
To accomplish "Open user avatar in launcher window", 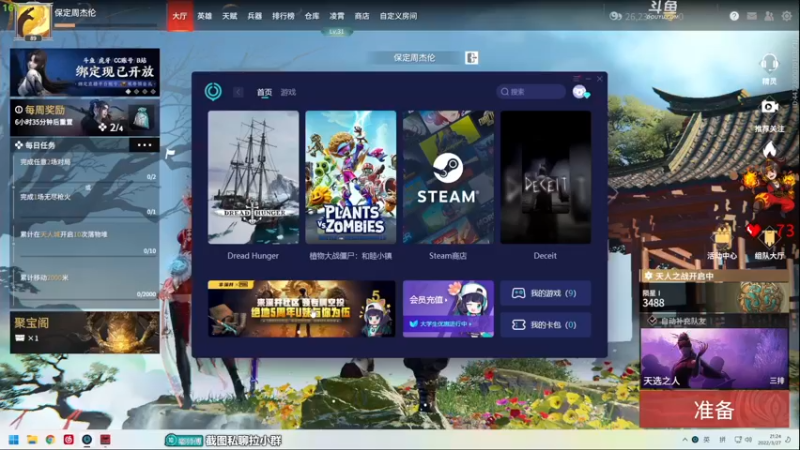I will click(579, 92).
